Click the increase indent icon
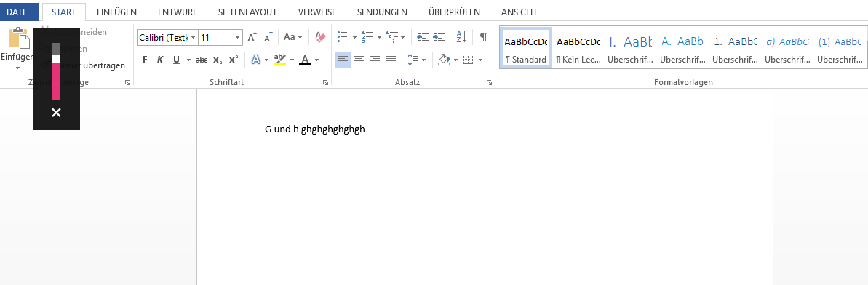868x285 pixels. click(439, 37)
